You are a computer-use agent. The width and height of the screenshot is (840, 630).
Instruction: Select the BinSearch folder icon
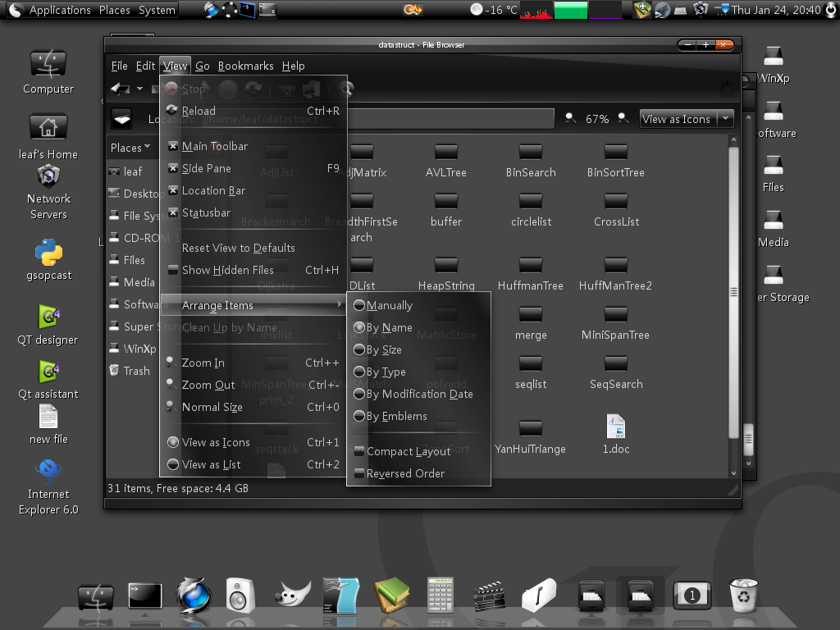tap(531, 152)
